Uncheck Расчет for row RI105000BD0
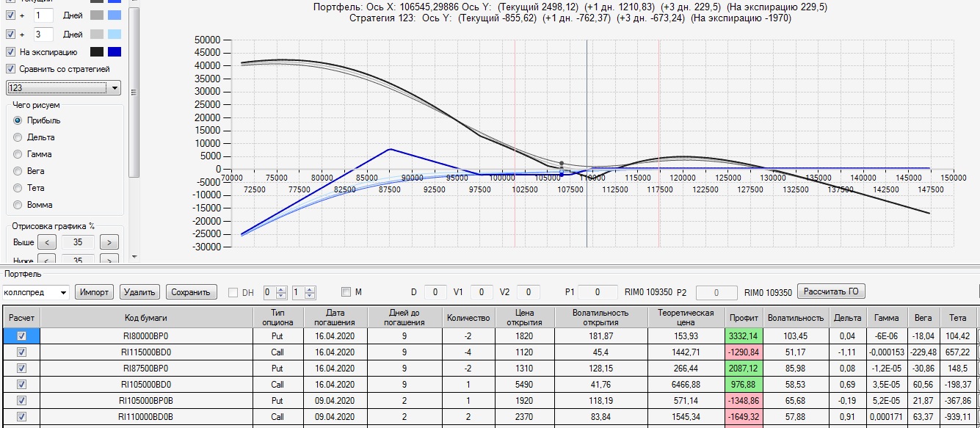 [x=21, y=385]
